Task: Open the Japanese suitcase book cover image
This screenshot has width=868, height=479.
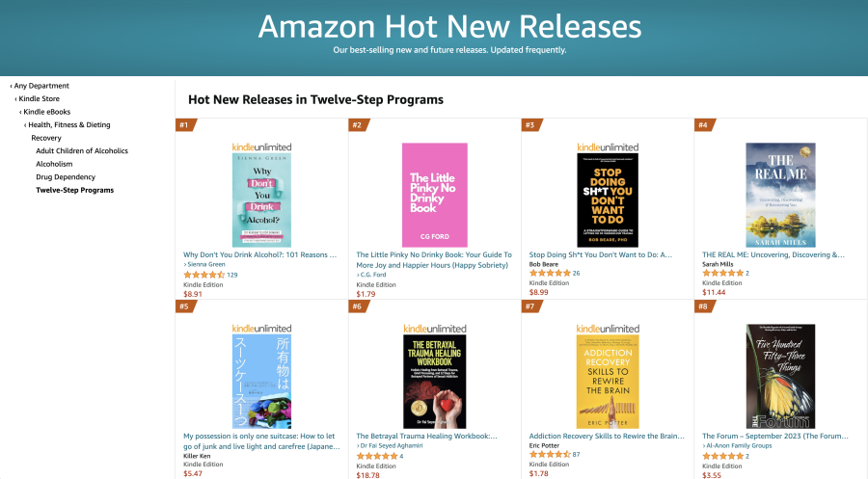Action: tap(261, 381)
